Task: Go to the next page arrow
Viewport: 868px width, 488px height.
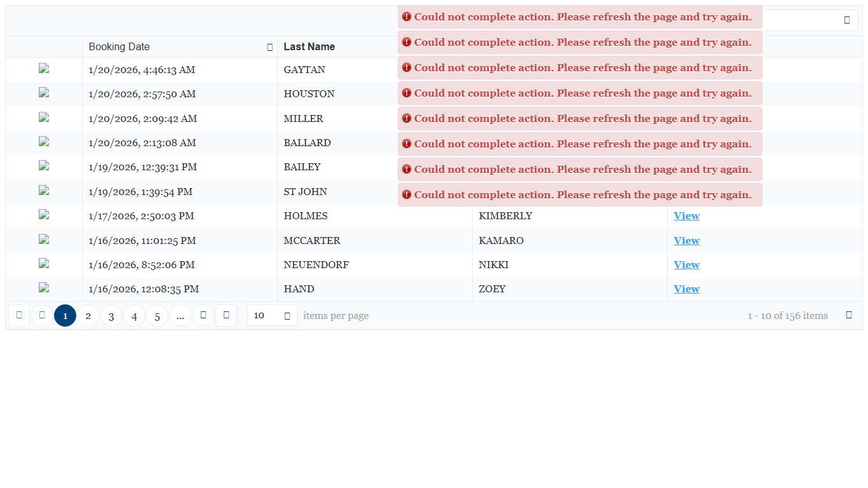Action: [x=203, y=315]
